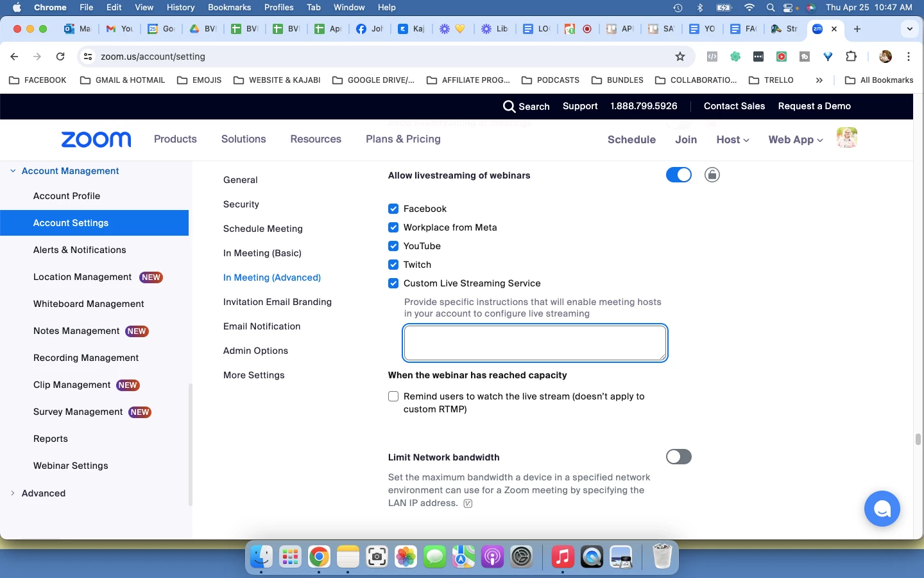Uncheck Workplace from Meta checkbox
Screen dimensions: 924x578
point(393,227)
